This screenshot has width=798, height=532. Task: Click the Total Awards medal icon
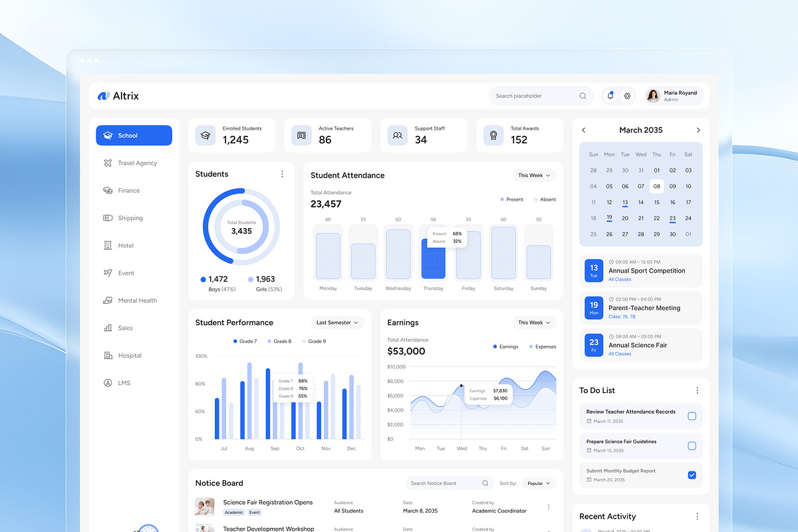tap(493, 135)
